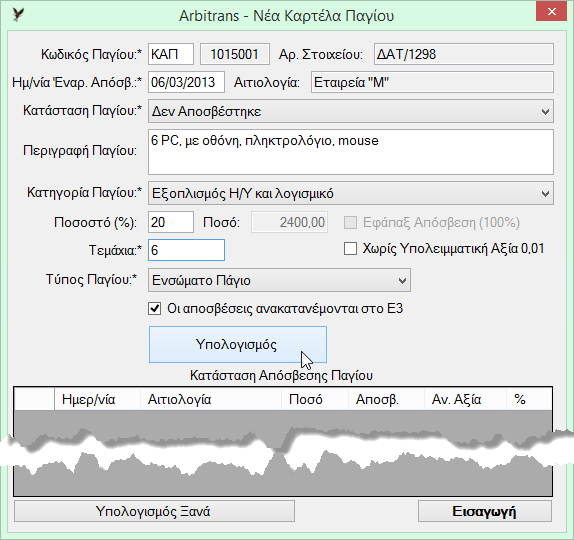Click into the Περιγραφή Παγίου text area
Image resolution: width=574 pixels, height=540 pixels.
351,152
